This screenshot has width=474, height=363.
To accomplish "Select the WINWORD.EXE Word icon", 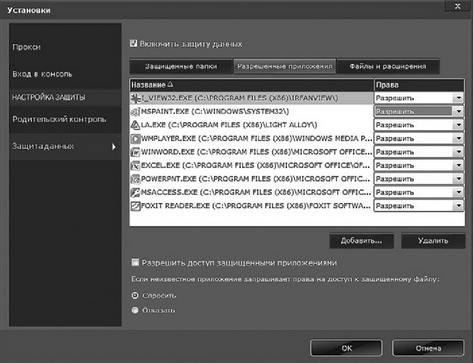I will pos(136,152).
